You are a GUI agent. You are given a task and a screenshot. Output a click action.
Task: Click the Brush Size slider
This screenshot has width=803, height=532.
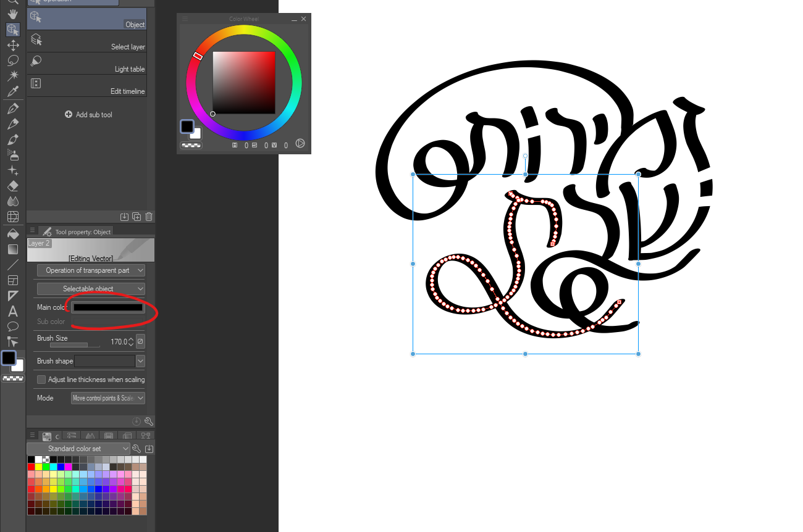(74, 345)
